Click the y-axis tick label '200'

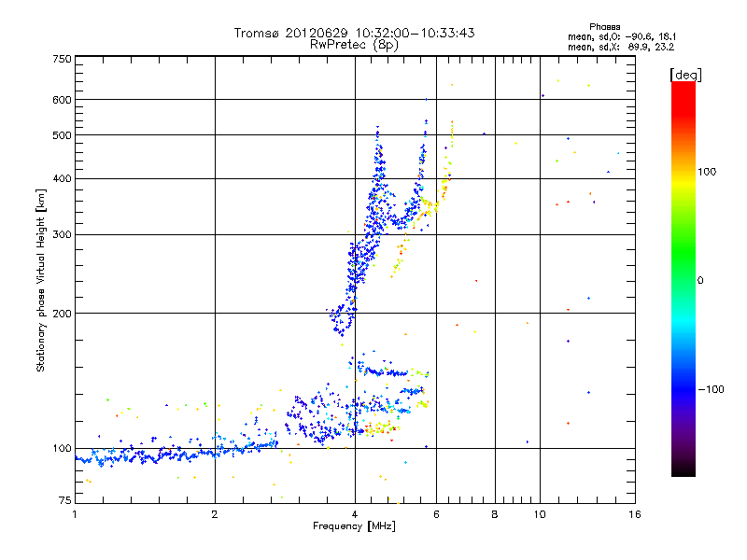[62, 314]
